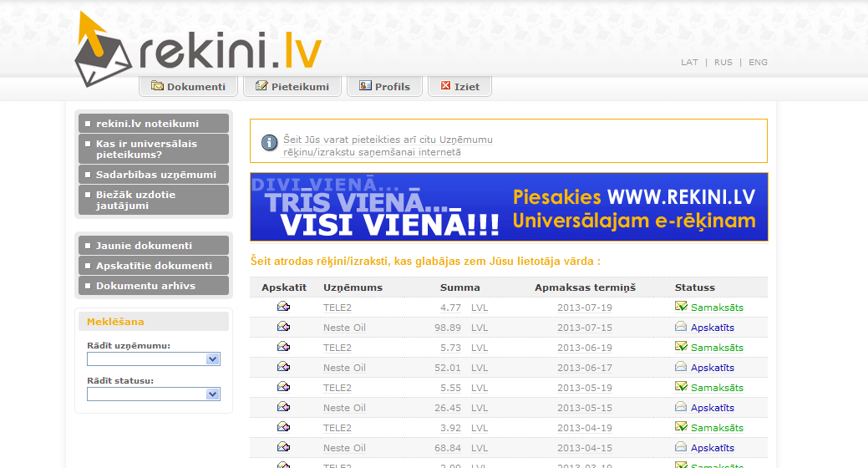
Task: Click viewed envelope icon in 2013-05-15 row
Action: 681,406
